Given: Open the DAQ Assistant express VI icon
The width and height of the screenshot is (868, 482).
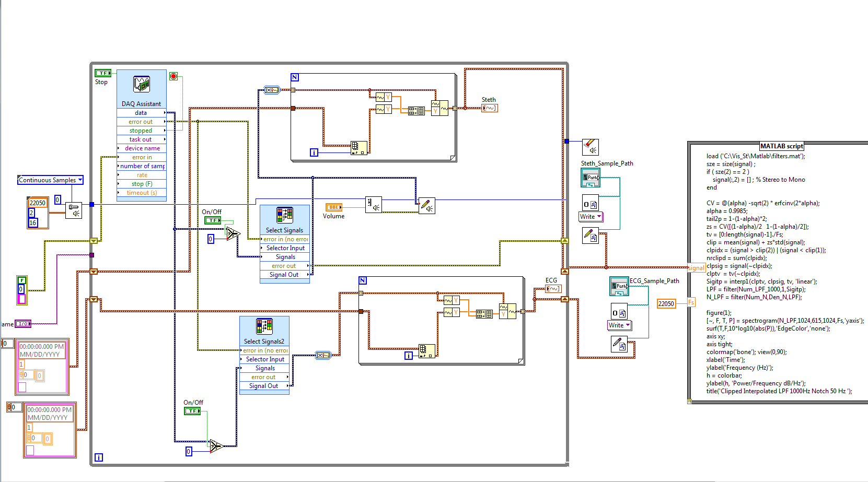Looking at the screenshot, I should pos(142,84).
